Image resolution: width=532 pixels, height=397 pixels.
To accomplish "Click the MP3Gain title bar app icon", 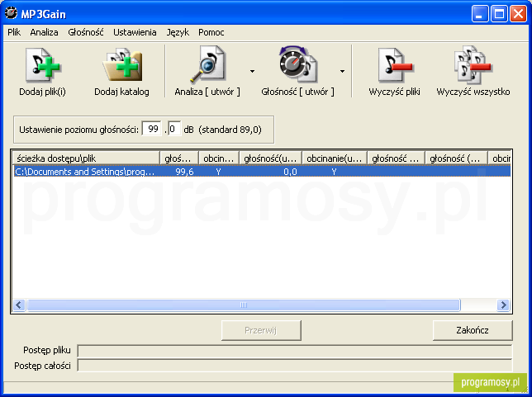I will point(11,13).
